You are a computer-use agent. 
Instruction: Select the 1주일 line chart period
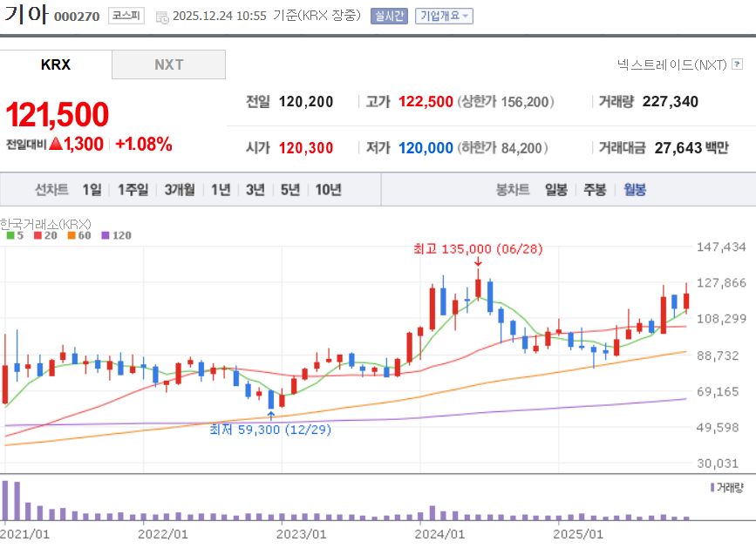133,189
